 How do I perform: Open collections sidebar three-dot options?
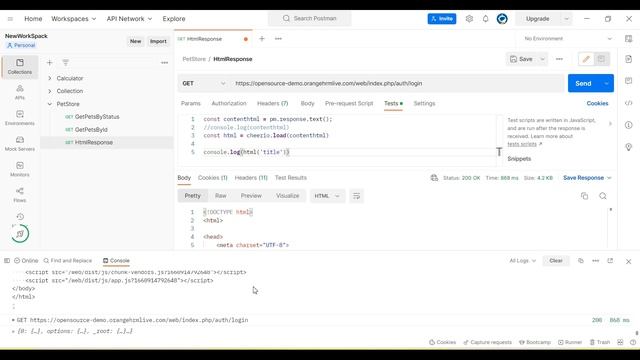click(x=164, y=62)
